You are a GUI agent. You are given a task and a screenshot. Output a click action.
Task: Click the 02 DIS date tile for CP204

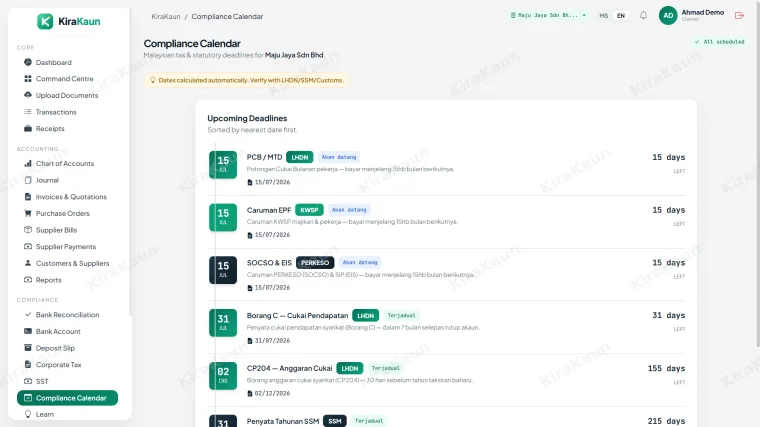click(223, 376)
